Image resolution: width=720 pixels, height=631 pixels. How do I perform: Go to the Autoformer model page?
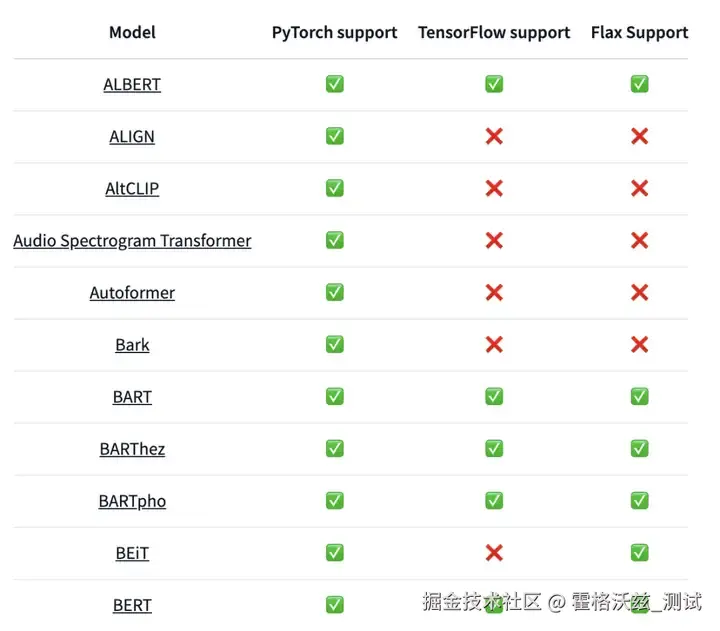click(x=132, y=293)
